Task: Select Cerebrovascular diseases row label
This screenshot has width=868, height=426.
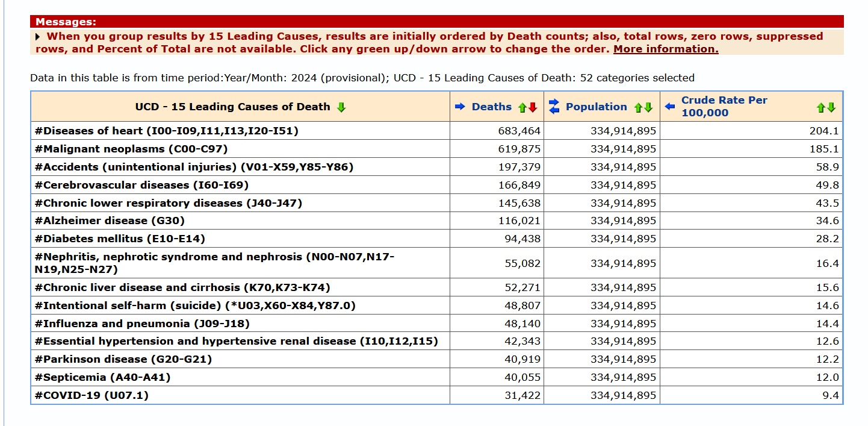Action: click(x=141, y=185)
